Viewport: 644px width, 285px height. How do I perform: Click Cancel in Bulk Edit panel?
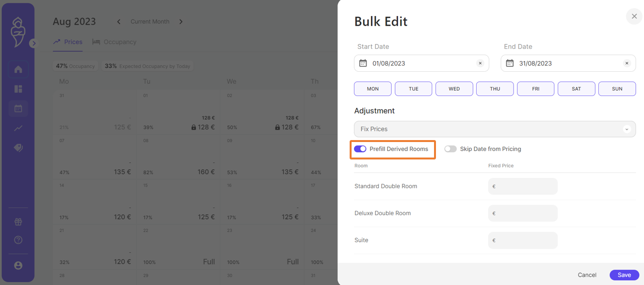pyautogui.click(x=587, y=275)
